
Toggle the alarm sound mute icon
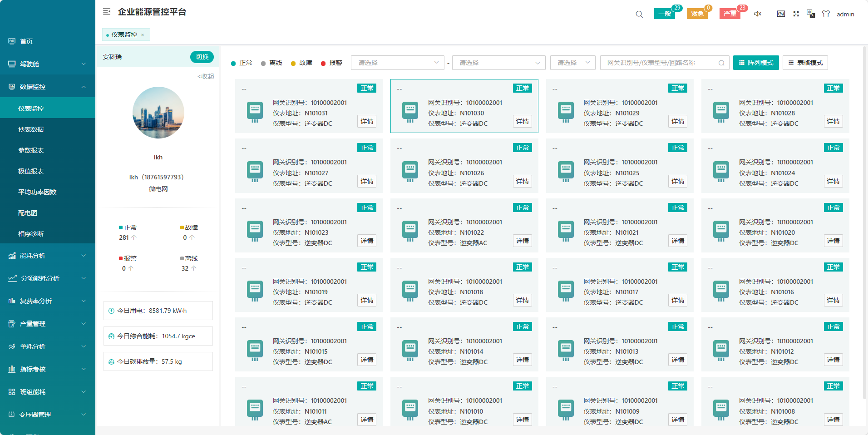(758, 14)
